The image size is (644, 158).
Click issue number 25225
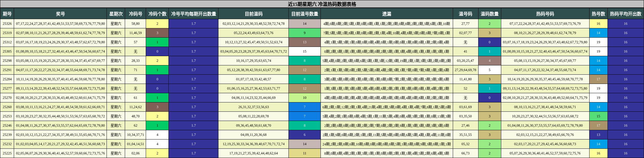7,153
